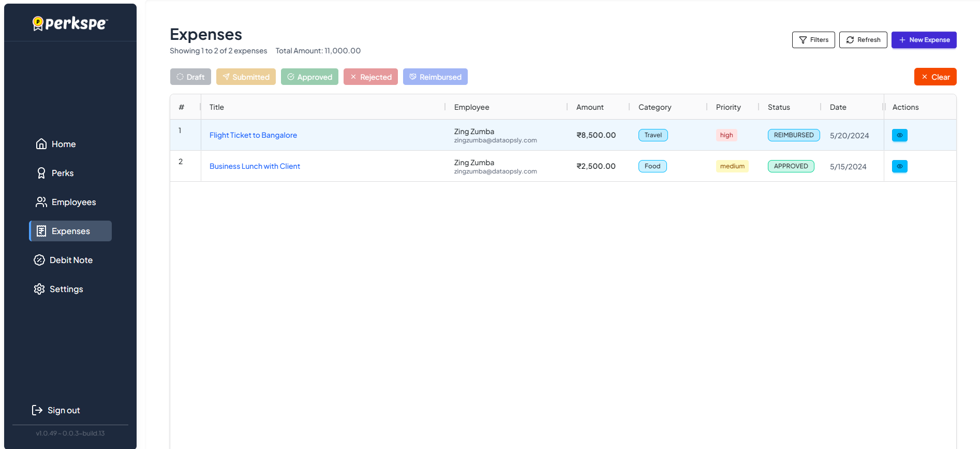Open the Filters panel
Screen dimensions: 980x449
click(x=813, y=40)
